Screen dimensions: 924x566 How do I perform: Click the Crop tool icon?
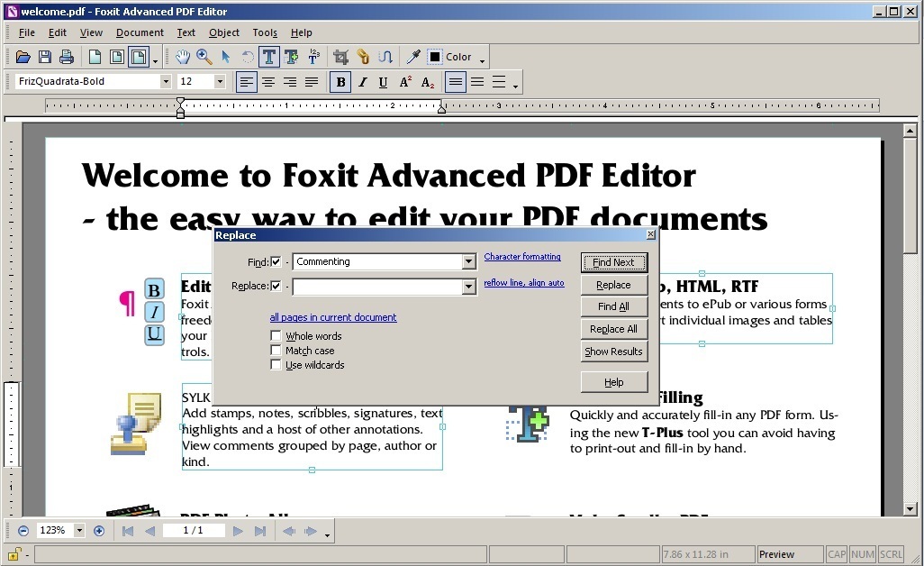pyautogui.click(x=340, y=57)
